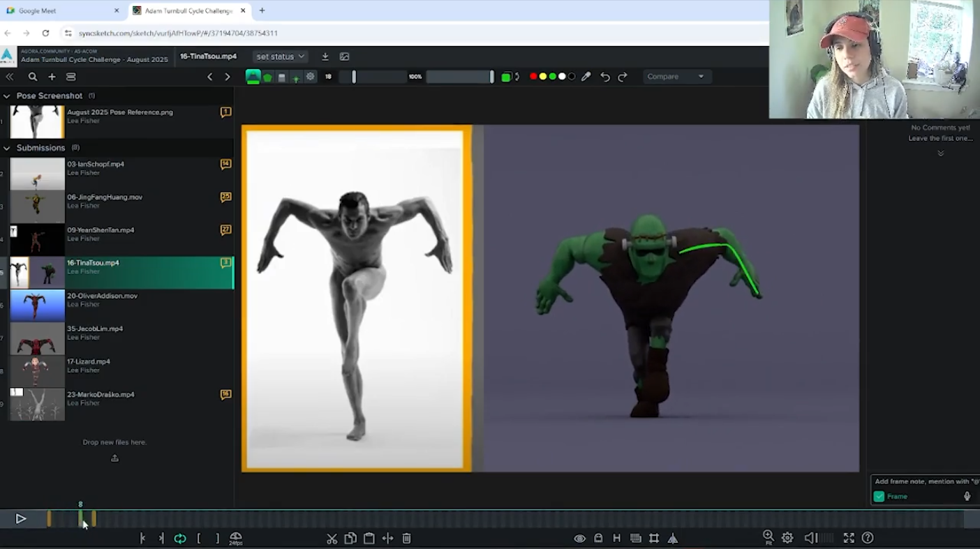The image size is (980, 549).
Task: Toggle loop playback
Action: (180, 538)
